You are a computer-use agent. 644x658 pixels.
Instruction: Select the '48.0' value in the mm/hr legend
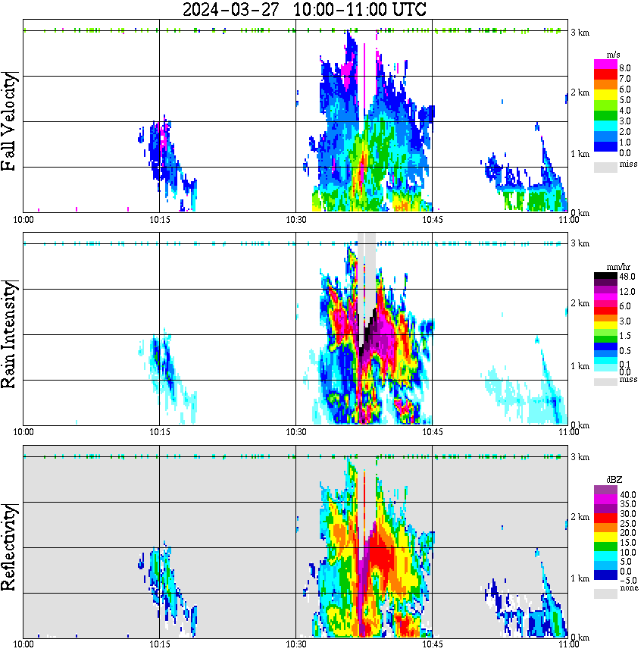click(627, 277)
